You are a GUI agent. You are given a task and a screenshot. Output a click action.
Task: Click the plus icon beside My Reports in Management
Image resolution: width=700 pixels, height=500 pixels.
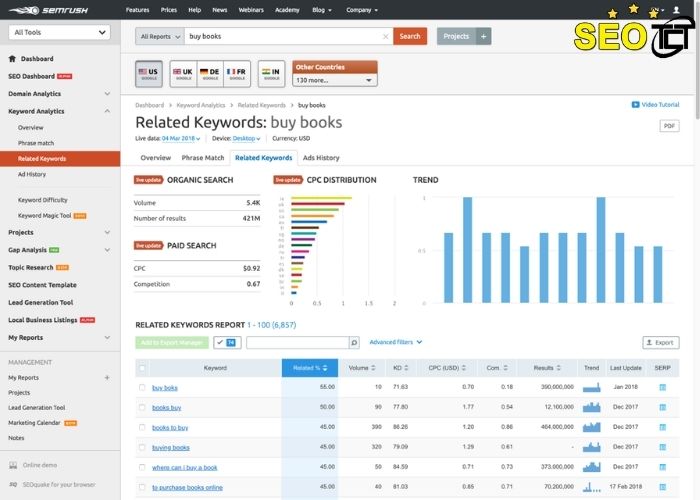click(x=107, y=378)
